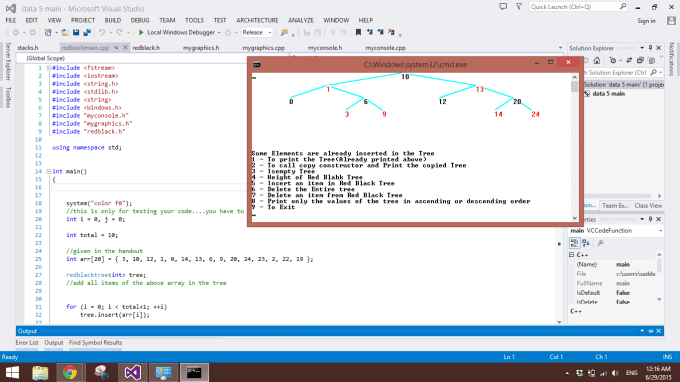
Task: Go to next bookmark icon
Action: 380,33
